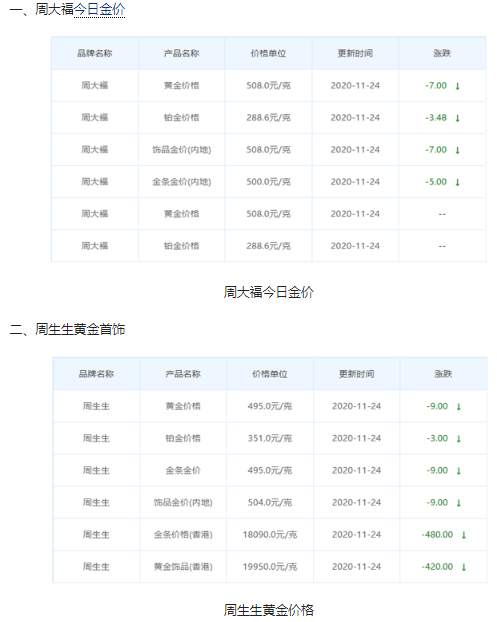Select the 更新时间 header in the 周生生 table
The height and width of the screenshot is (622, 497).
coord(357,374)
